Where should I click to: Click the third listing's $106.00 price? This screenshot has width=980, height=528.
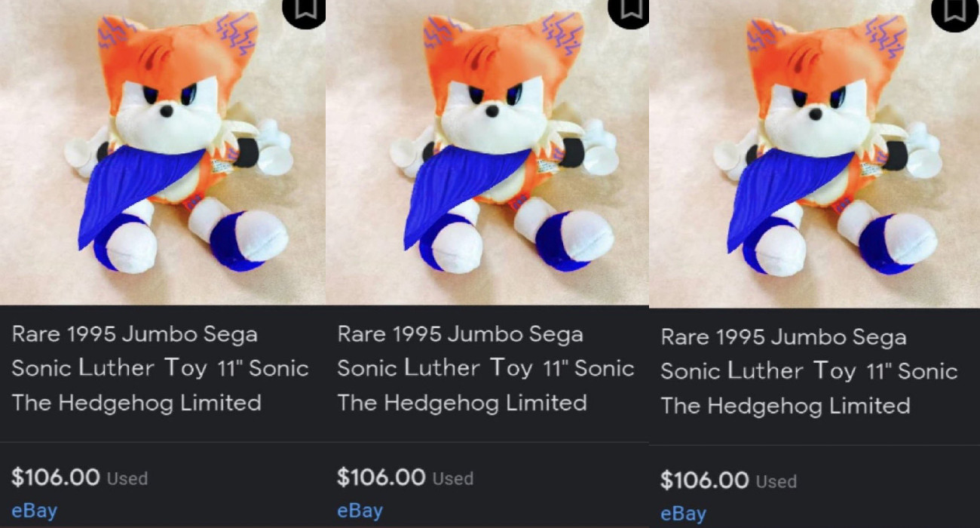click(705, 480)
